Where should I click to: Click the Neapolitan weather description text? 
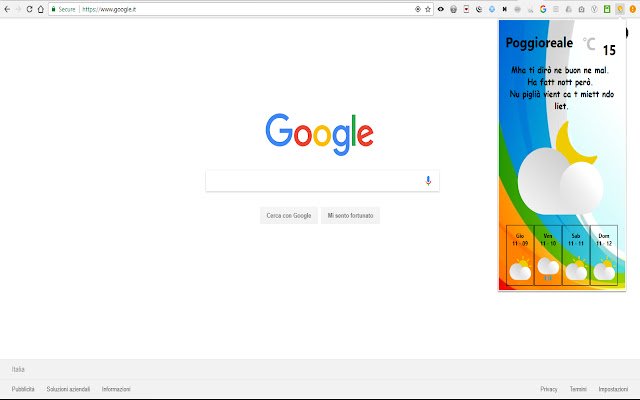point(560,88)
